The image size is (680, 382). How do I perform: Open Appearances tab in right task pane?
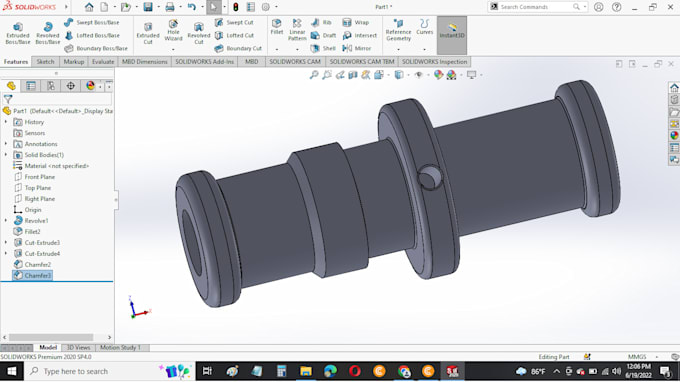[x=674, y=135]
